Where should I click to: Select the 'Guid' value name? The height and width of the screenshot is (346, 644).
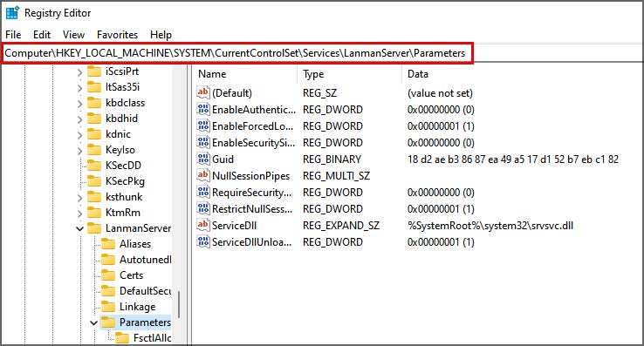(223, 159)
